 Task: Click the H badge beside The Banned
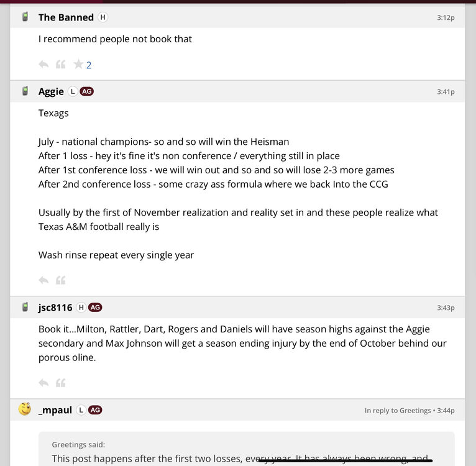pyautogui.click(x=103, y=17)
